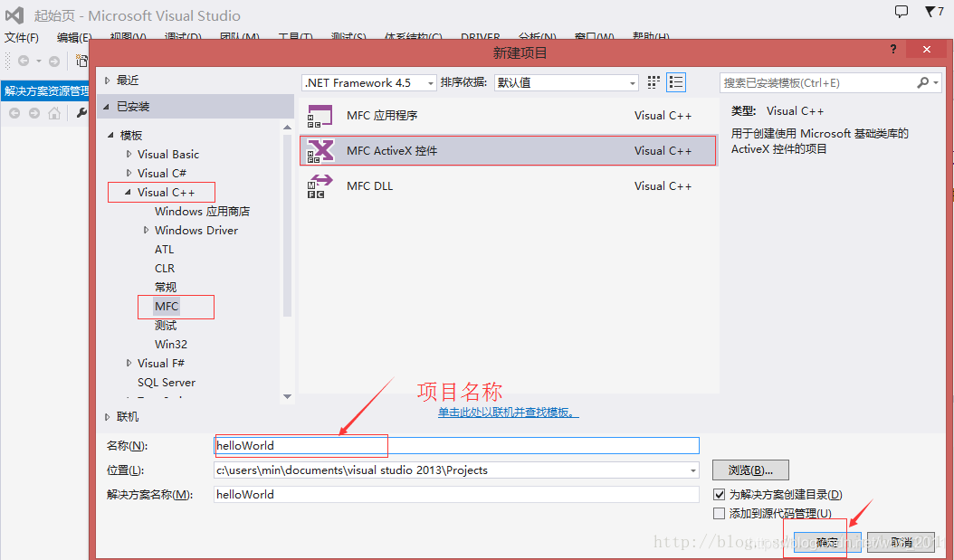Collapse the Visual C++ node
Viewport: 954px width, 560px height.
pyautogui.click(x=128, y=192)
